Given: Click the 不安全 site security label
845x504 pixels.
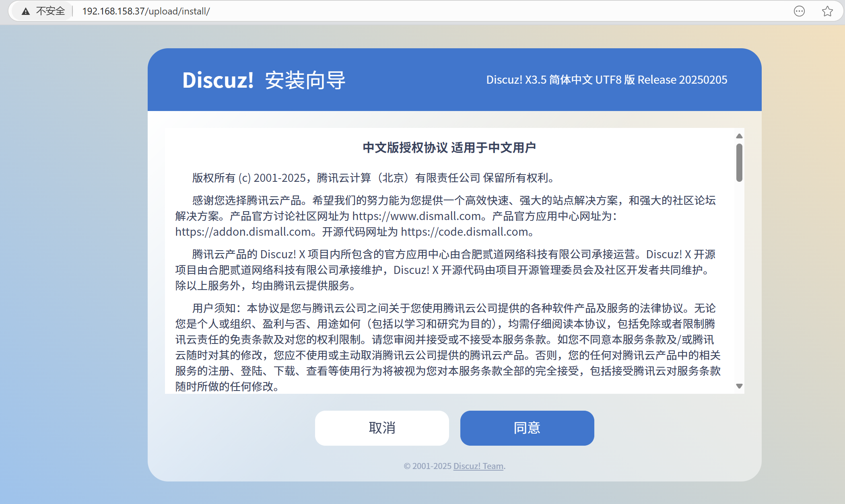Looking at the screenshot, I should [x=50, y=11].
